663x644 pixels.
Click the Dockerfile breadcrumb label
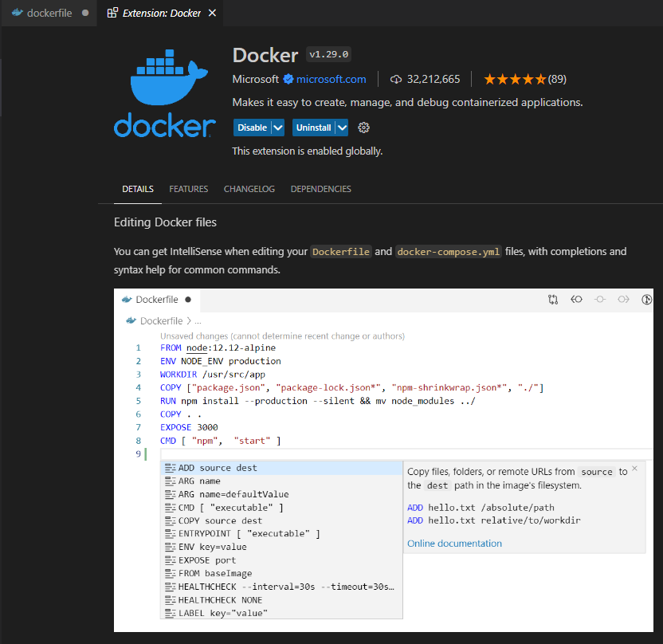162,321
